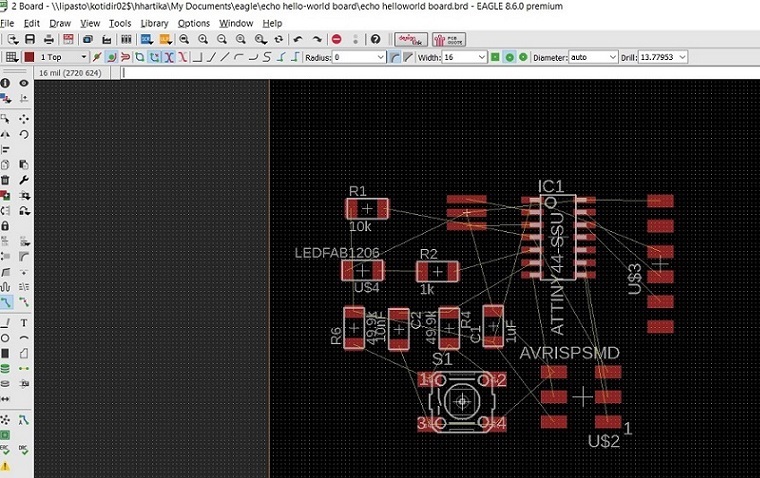Select the Circle drawing tool
This screenshot has height=478, width=760.
point(5,338)
